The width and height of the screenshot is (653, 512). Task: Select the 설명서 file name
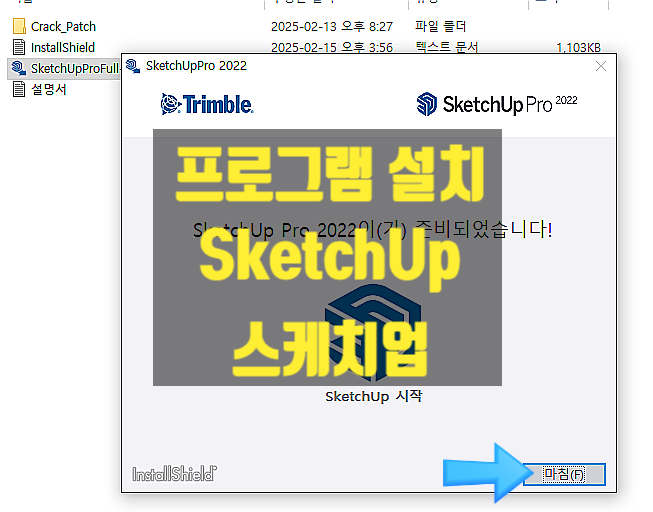click(x=49, y=89)
